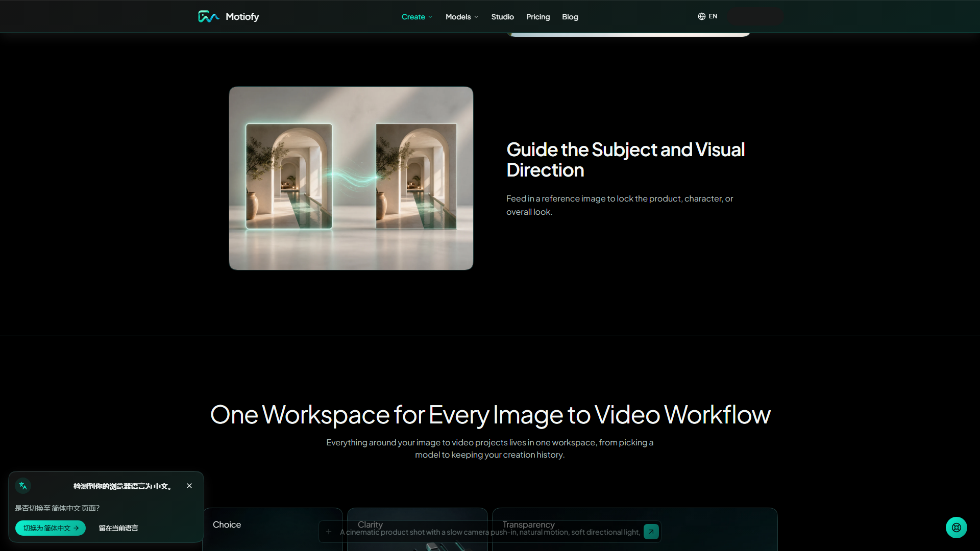Expand the Models dropdown menu
Screen dimensions: 980x551
(462, 17)
